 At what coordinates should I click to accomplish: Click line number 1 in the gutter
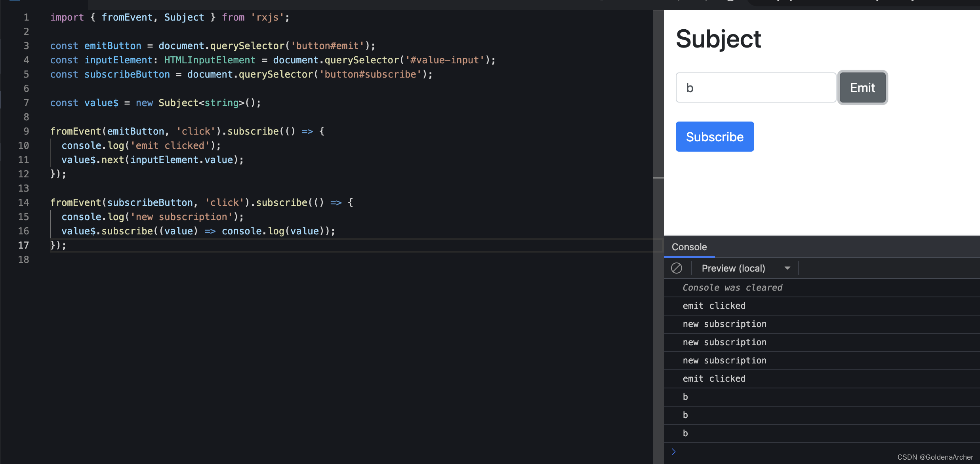pyautogui.click(x=26, y=17)
